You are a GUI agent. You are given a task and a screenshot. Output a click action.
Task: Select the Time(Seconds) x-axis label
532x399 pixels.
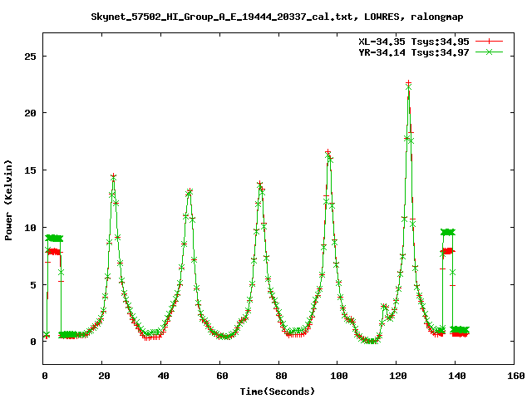click(277, 392)
